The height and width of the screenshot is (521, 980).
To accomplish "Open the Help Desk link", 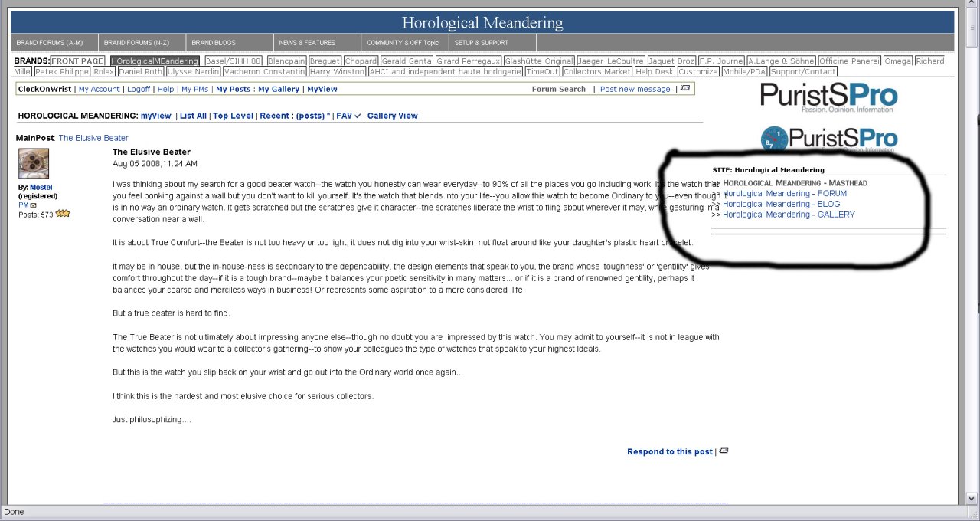I will click(x=655, y=71).
